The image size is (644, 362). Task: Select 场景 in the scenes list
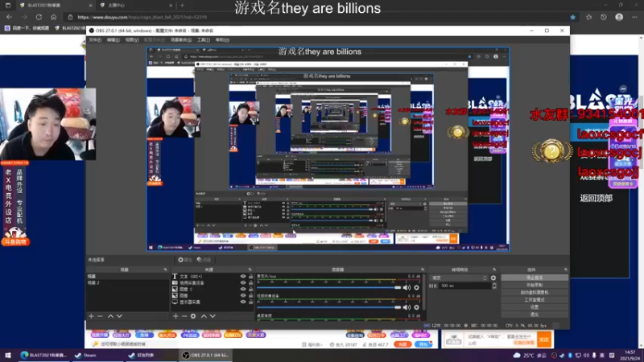127,277
